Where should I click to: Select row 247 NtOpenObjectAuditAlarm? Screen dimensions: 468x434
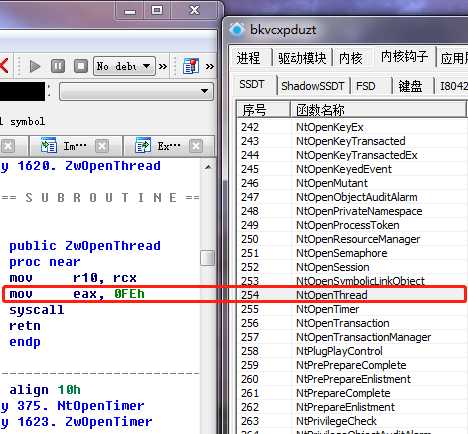[352, 197]
